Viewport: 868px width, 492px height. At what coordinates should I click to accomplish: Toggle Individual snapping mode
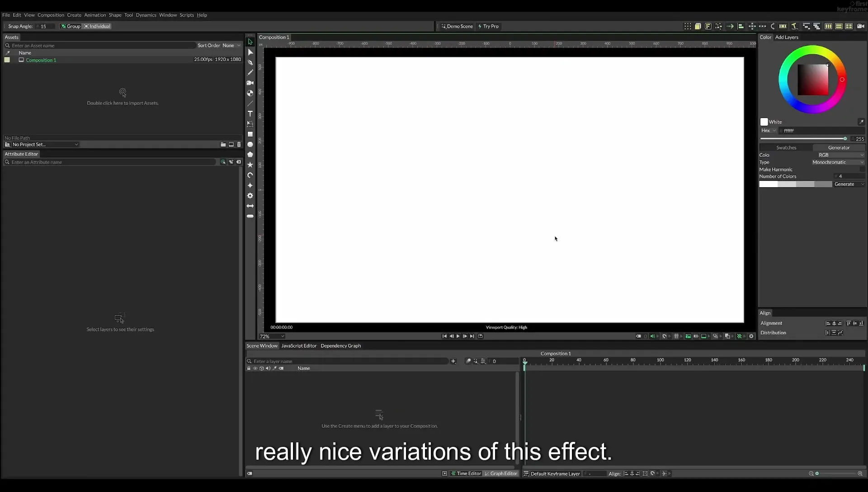[x=97, y=26]
